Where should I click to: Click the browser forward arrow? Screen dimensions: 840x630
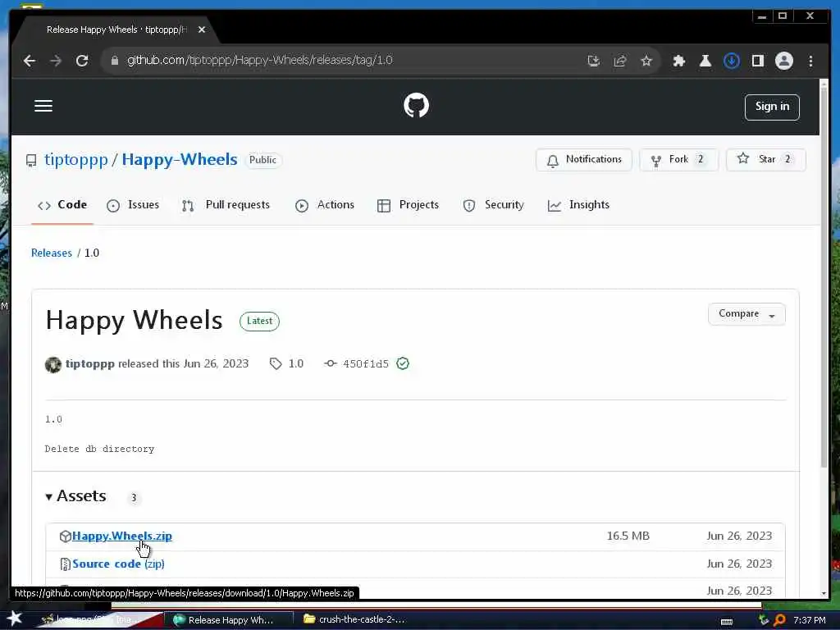point(56,61)
